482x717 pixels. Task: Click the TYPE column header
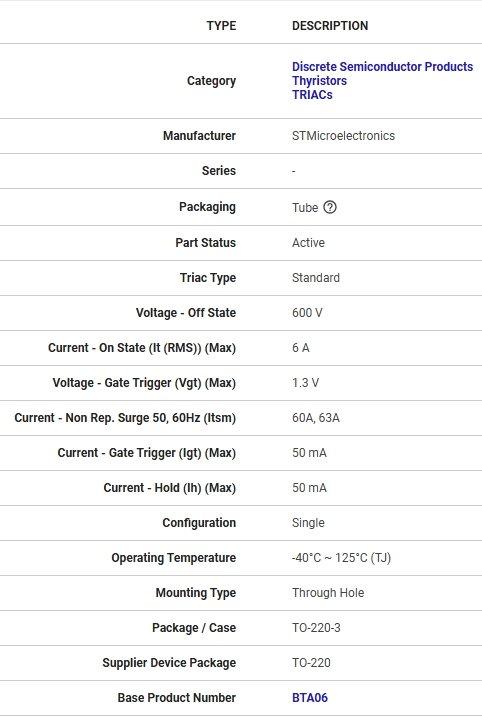tap(221, 26)
